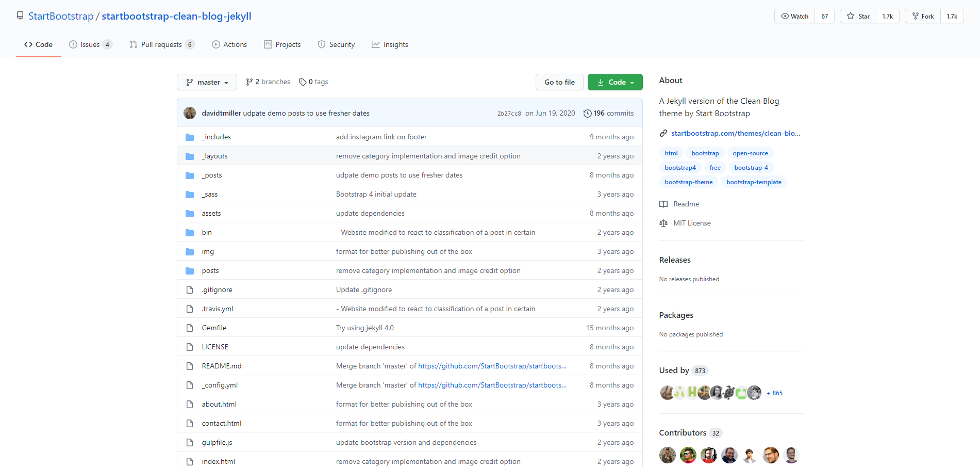
Task: Open the Pull requests tab
Action: 162,44
